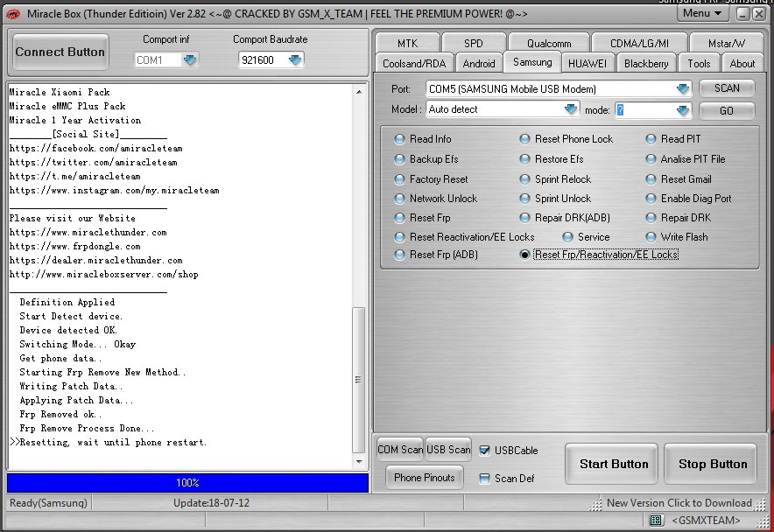Switch to the Mstar/W tab
This screenshot has height=532, width=774.
click(x=727, y=44)
